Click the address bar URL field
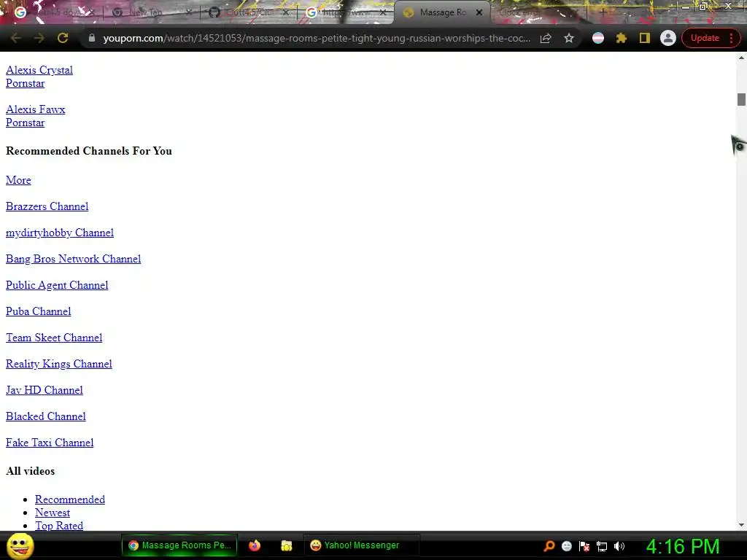The height and width of the screenshot is (560, 747). [x=317, y=38]
